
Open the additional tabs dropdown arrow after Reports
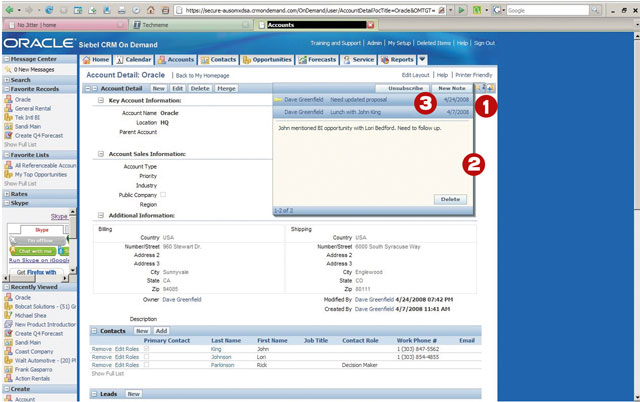(422, 60)
